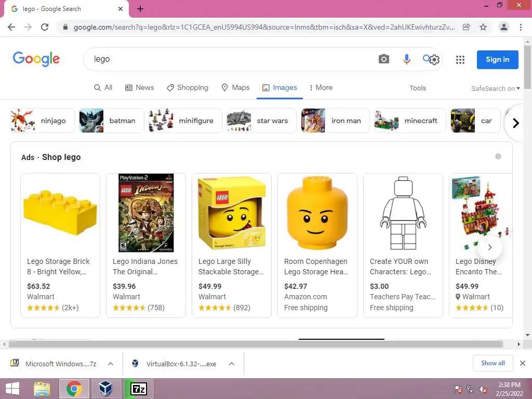Open the Google apps grid
Viewport: 532px width, 399px height.
(460, 60)
